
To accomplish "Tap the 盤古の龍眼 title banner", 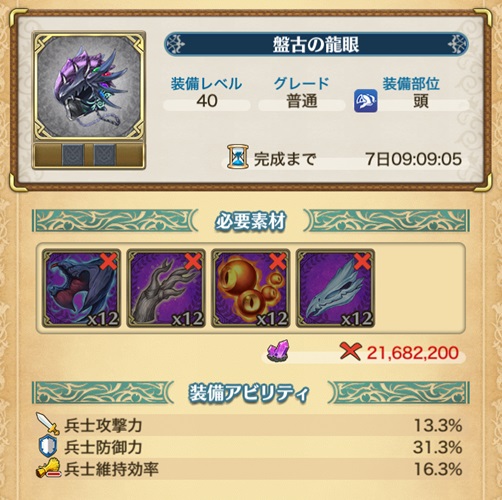I will click(x=316, y=44).
